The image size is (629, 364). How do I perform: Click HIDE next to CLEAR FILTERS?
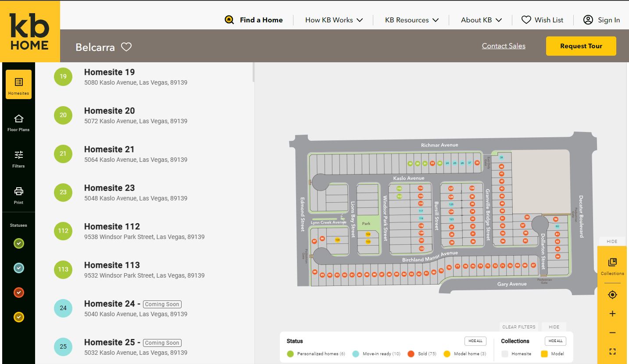click(x=554, y=327)
